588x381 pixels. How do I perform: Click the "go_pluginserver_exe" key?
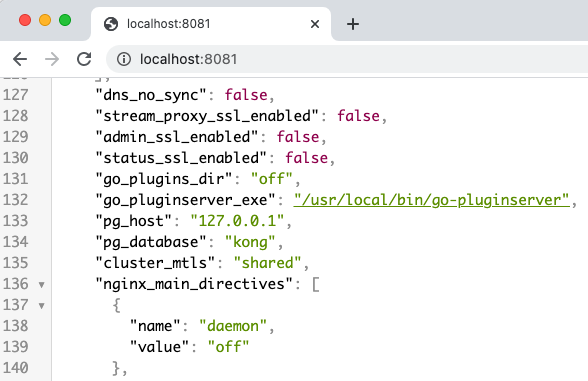186,200
